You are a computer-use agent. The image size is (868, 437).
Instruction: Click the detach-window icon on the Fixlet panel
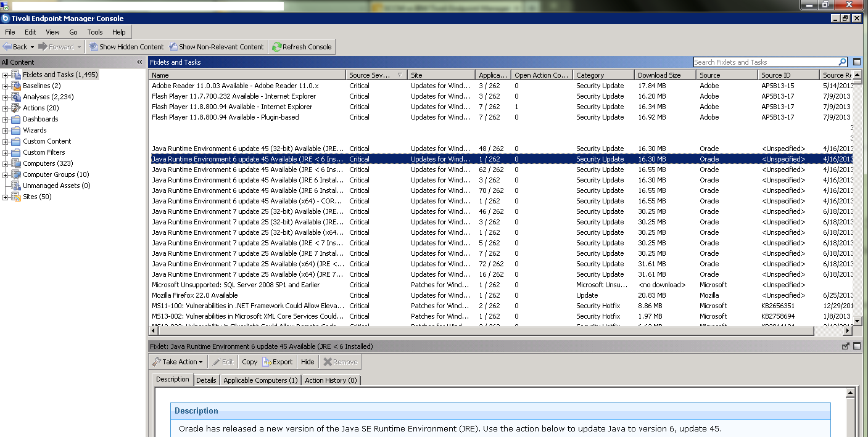(x=845, y=346)
